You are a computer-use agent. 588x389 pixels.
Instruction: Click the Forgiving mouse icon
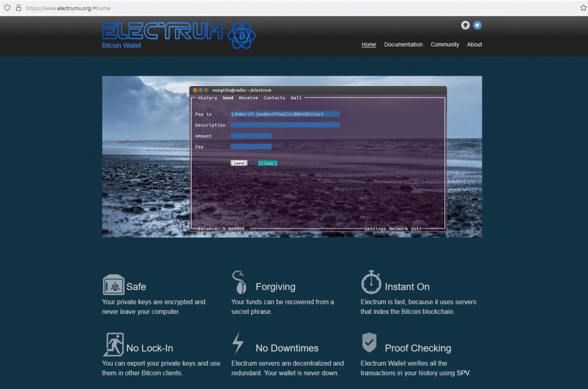(x=239, y=282)
